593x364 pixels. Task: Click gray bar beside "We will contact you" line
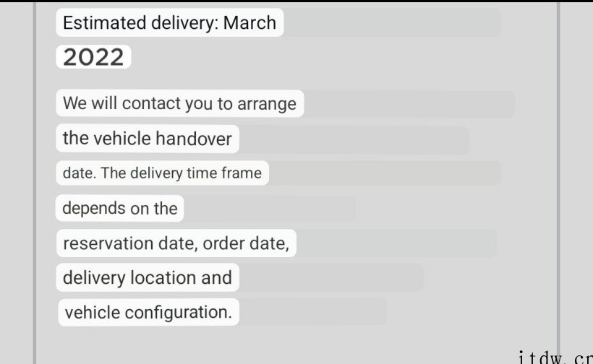(x=409, y=104)
